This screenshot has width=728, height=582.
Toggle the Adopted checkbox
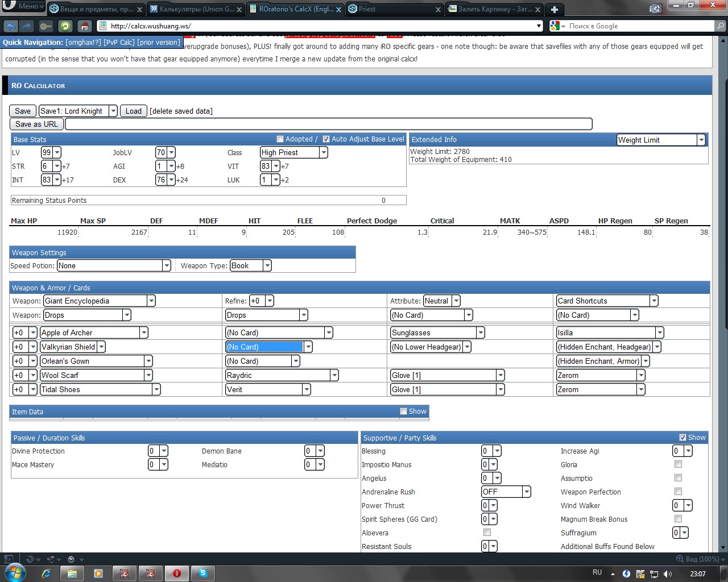click(280, 139)
